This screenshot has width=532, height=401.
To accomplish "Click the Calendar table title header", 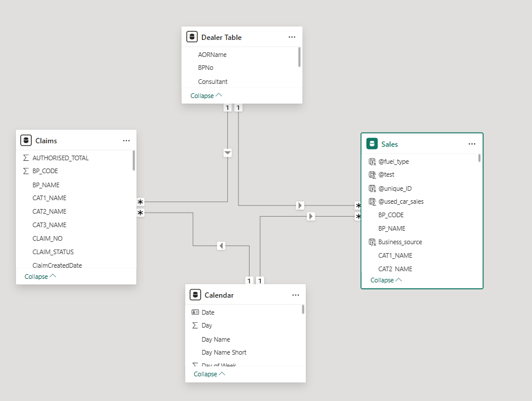I will [219, 295].
